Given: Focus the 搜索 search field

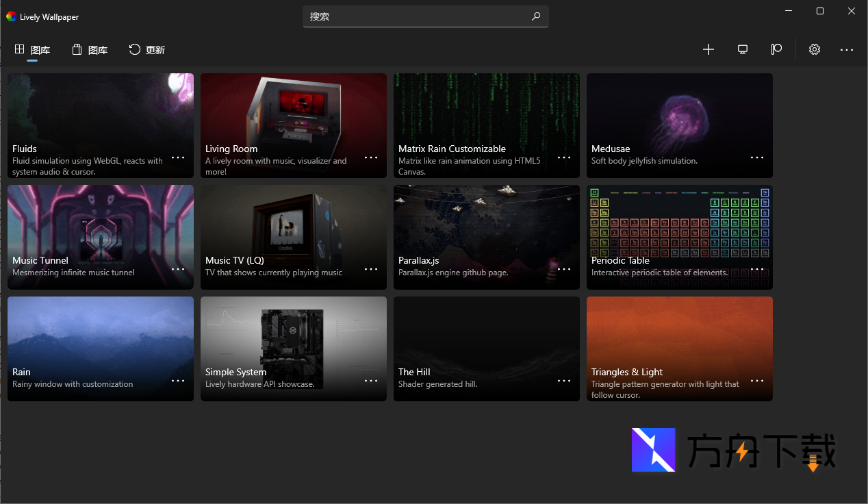Looking at the screenshot, I should tap(418, 16).
